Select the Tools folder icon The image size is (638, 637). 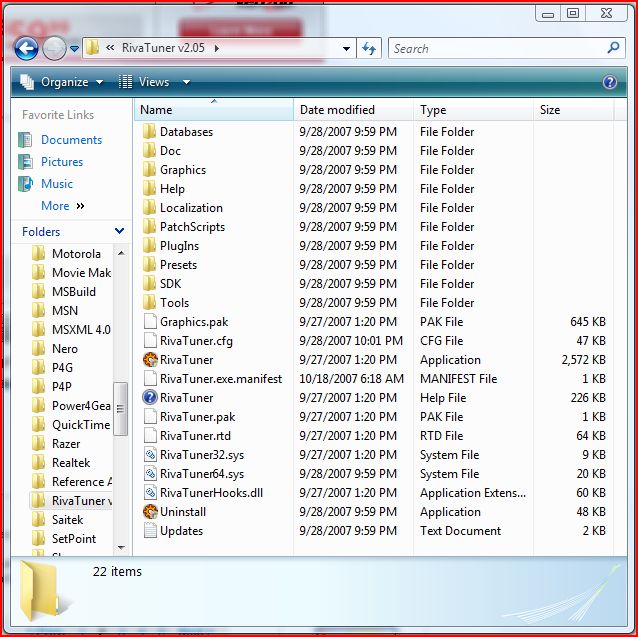pos(149,302)
